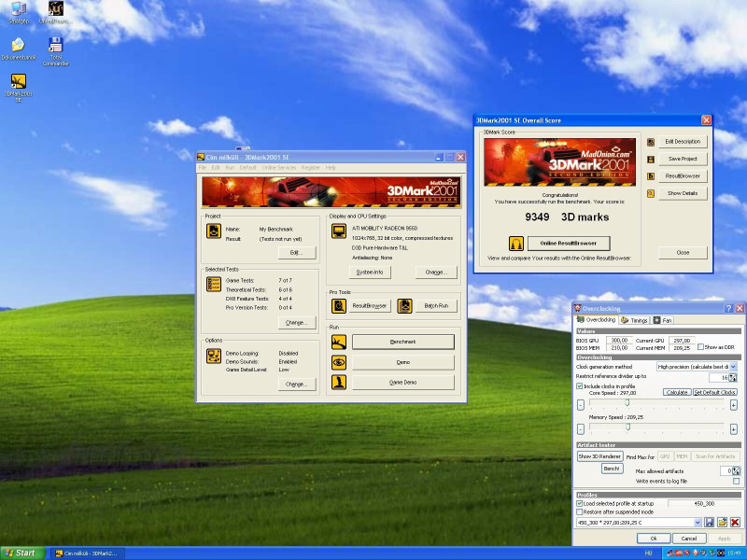Enable the Show as DDR checkbox

[700, 347]
